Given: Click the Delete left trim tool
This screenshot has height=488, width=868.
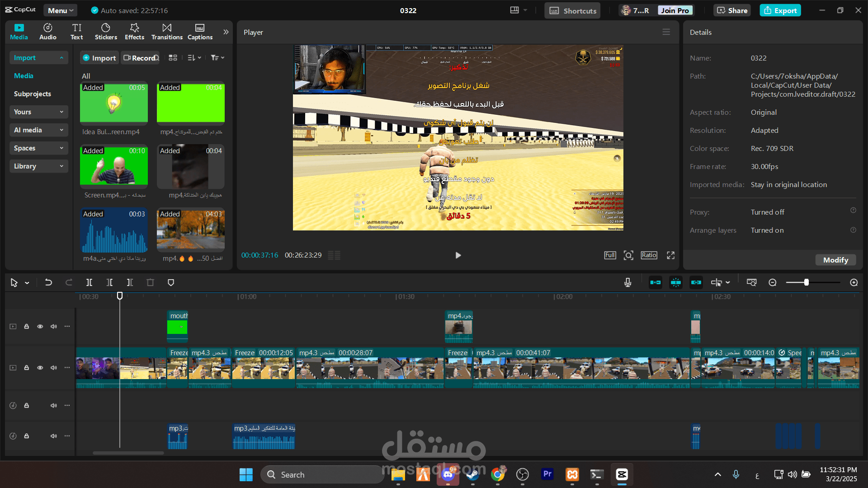Looking at the screenshot, I should (x=109, y=282).
